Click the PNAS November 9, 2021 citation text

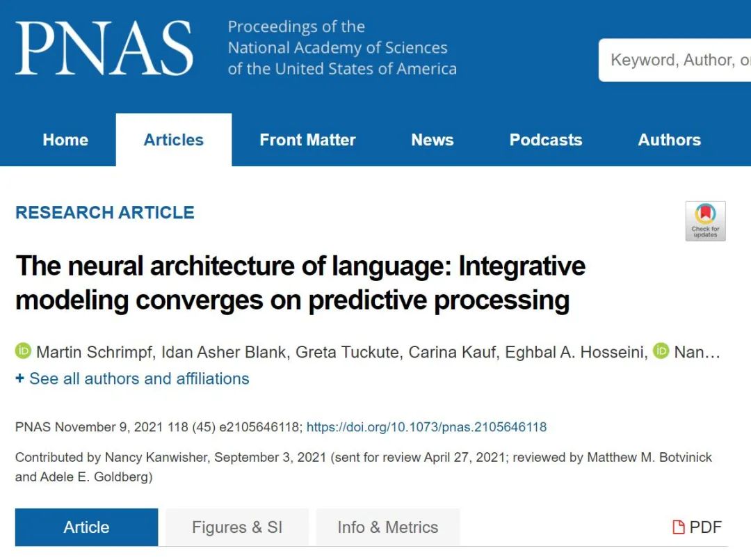tap(159, 427)
